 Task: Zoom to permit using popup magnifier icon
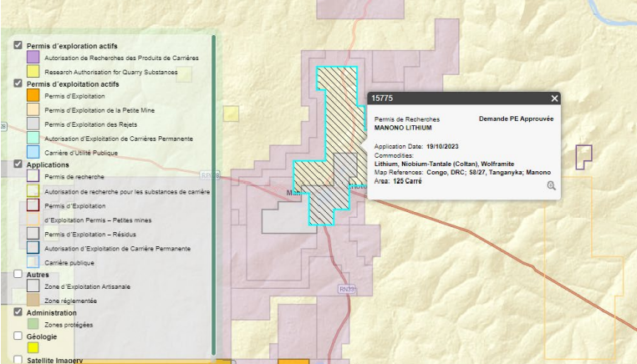point(551,185)
